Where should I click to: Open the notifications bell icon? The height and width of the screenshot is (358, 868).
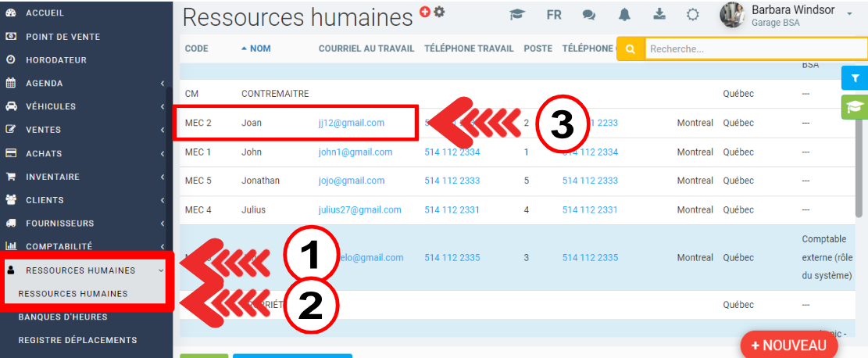click(x=624, y=15)
